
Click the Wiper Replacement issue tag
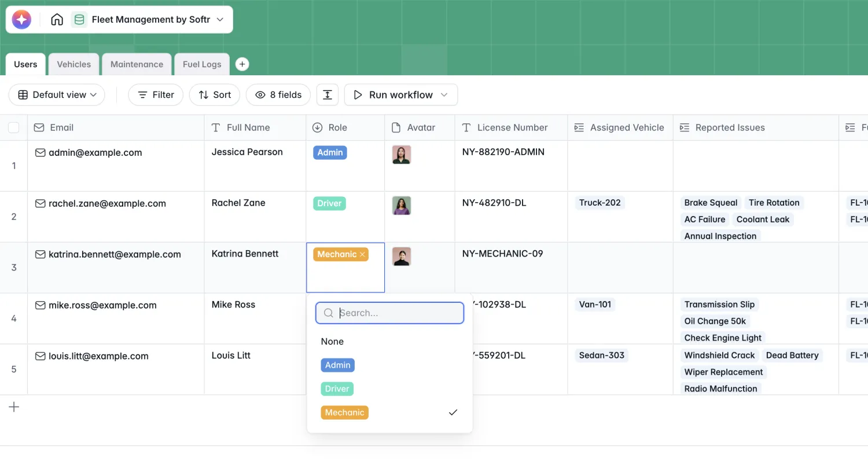point(723,372)
